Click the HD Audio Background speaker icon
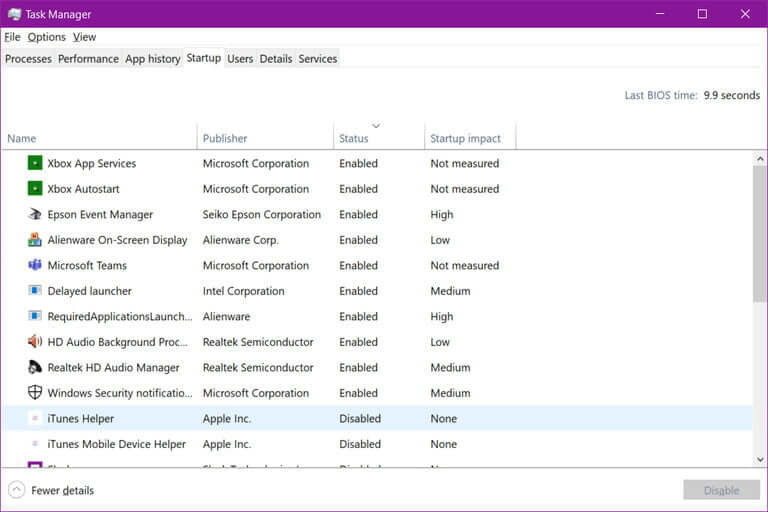 [35, 341]
